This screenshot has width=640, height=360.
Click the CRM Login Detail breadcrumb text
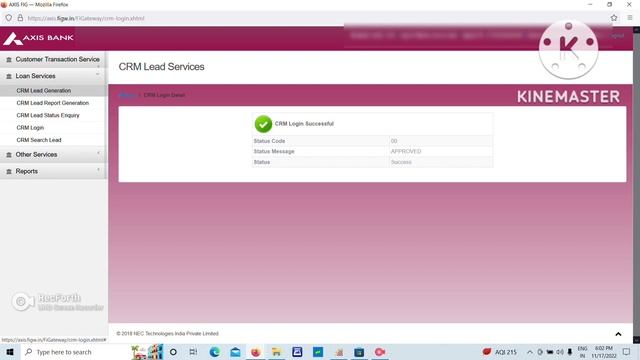coord(164,95)
